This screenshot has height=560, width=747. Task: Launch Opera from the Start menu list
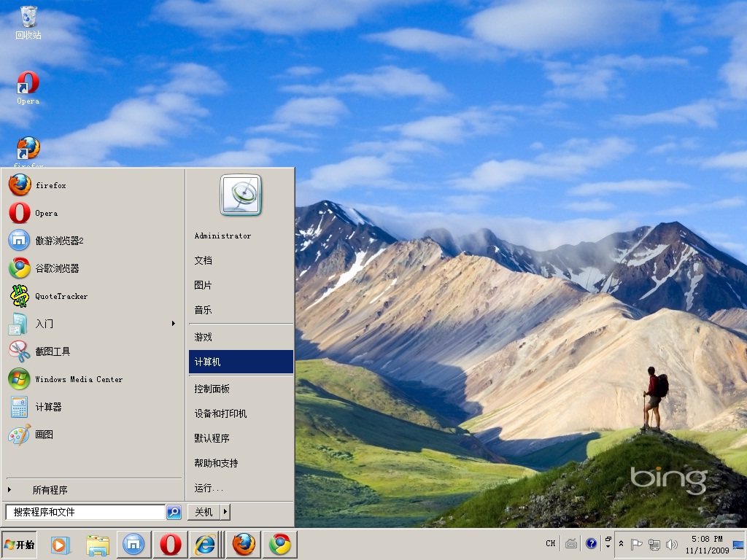pos(93,213)
